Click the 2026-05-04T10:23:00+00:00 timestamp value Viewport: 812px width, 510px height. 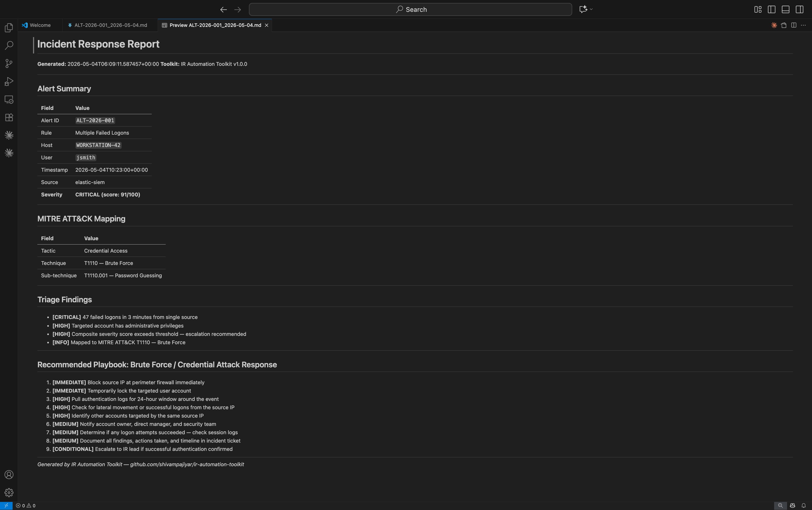pos(112,170)
